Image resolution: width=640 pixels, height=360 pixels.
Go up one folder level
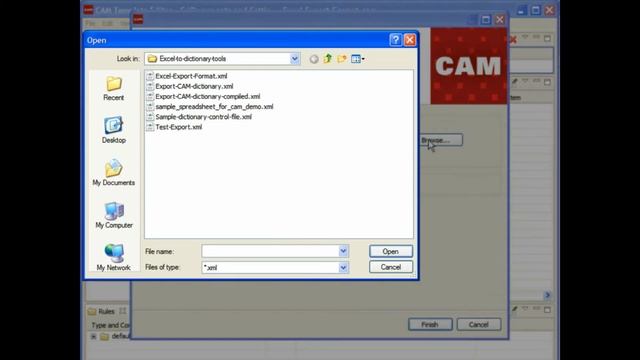[328, 59]
